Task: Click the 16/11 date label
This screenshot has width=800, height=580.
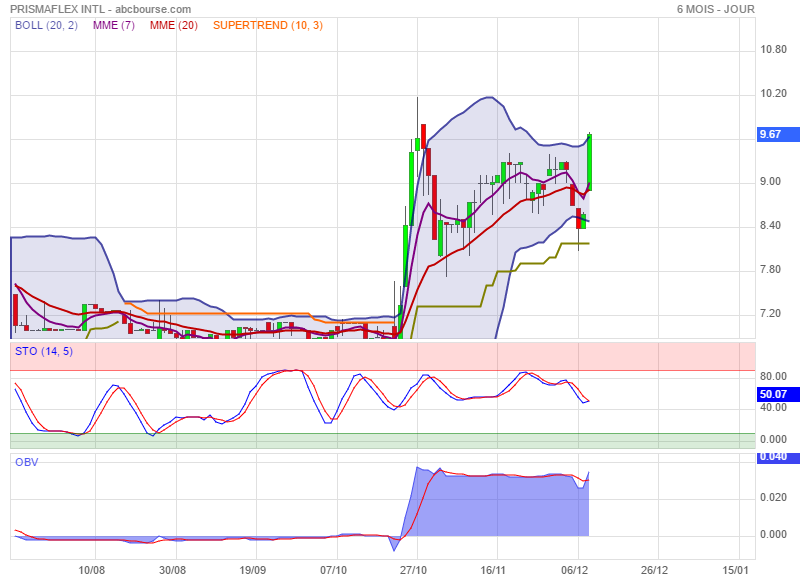Action: click(493, 570)
